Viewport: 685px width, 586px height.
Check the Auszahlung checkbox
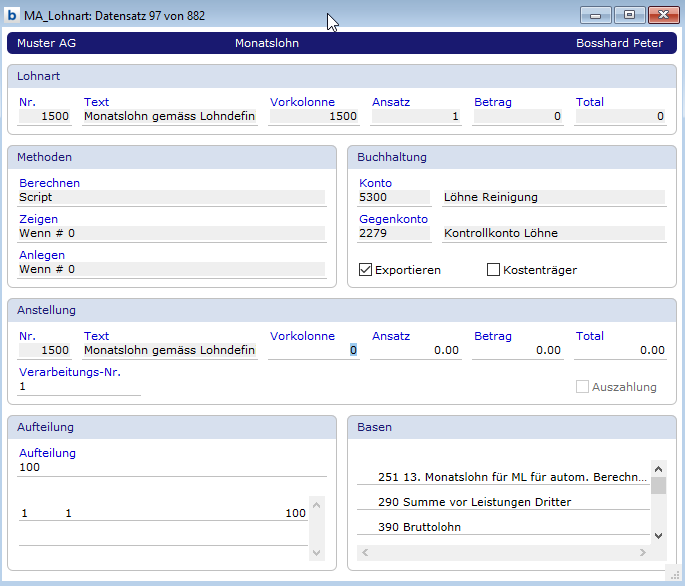point(583,387)
